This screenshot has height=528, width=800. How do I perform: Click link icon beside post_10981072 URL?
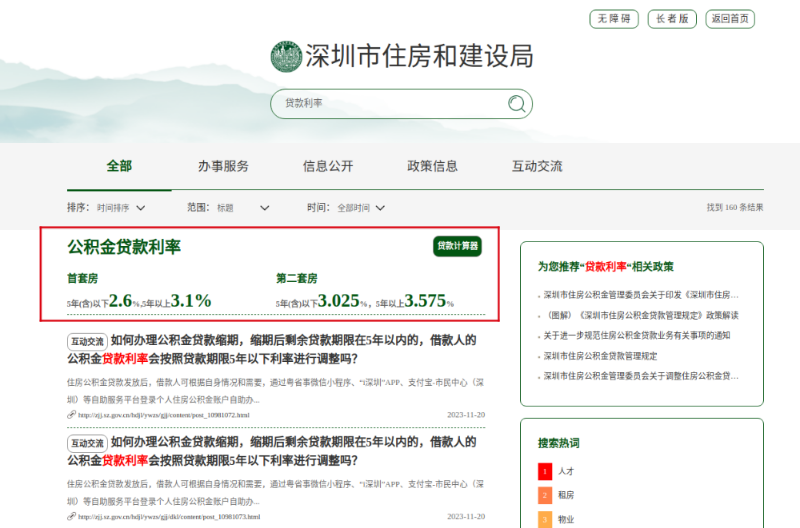(x=71, y=415)
